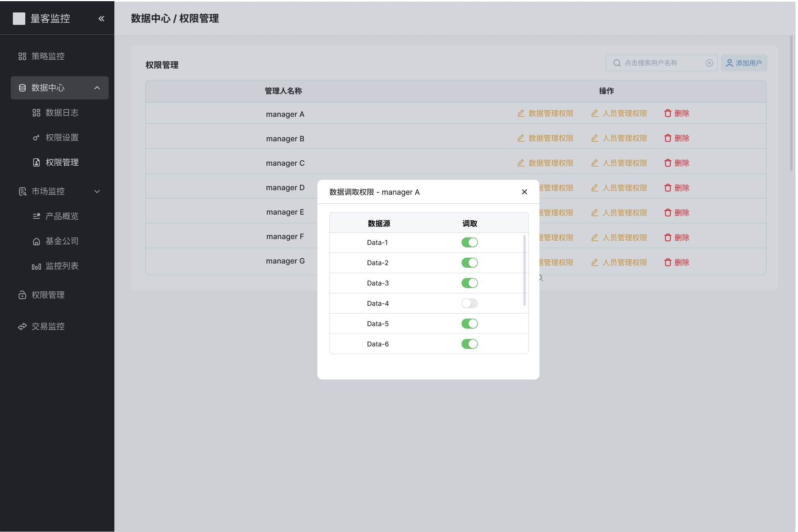The image size is (798, 532).
Task: Collapse the sidebar with double-chevron icon
Action: tap(102, 19)
